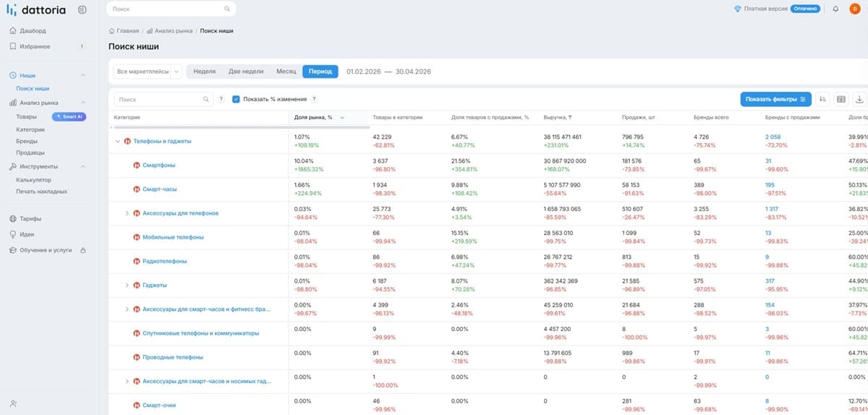Click the table search magnifier icon
The image size is (868, 415).
point(206,99)
